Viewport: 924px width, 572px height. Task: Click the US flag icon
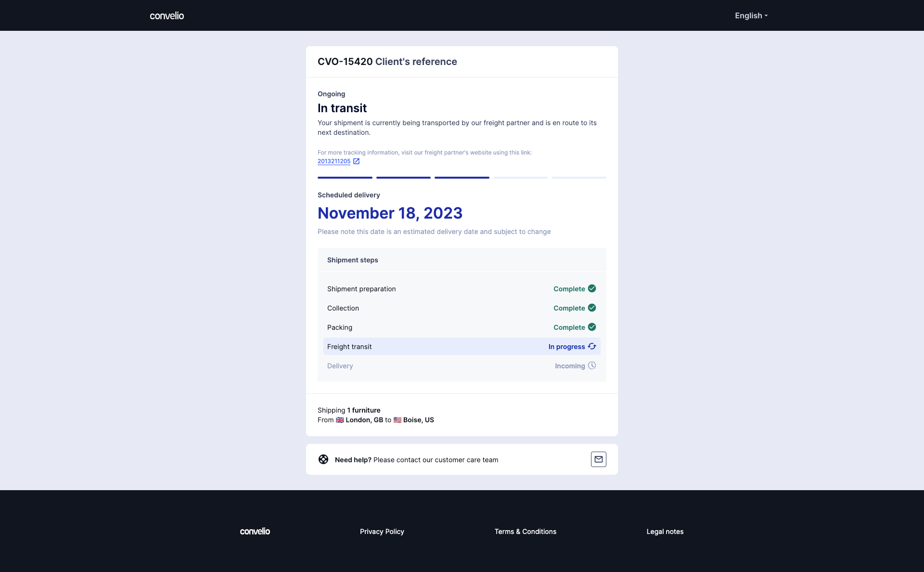398,420
